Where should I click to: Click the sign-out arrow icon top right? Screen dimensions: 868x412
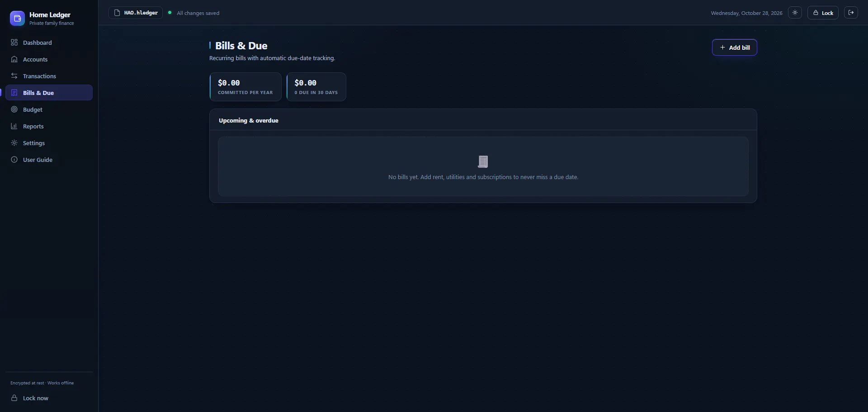[851, 13]
